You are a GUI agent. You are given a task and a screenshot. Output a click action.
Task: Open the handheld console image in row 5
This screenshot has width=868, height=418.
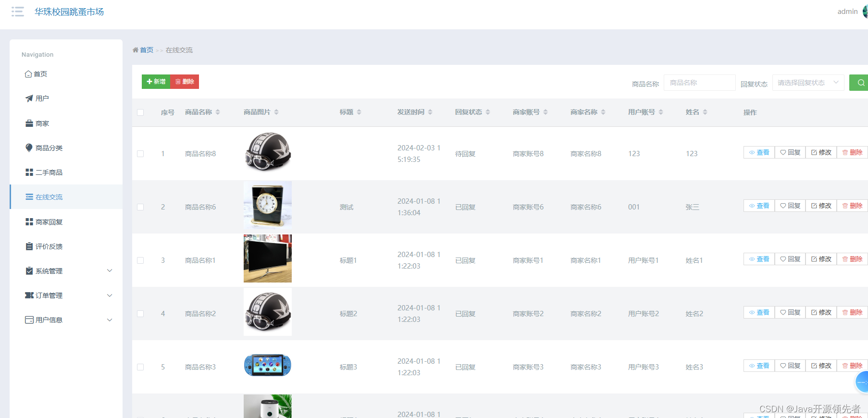click(x=268, y=365)
